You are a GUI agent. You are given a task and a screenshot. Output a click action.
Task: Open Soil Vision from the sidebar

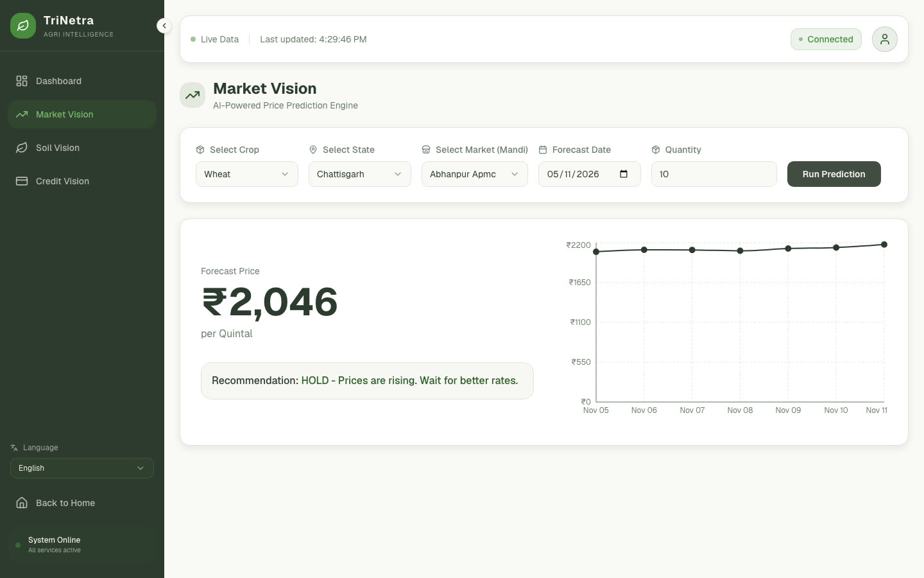click(82, 148)
